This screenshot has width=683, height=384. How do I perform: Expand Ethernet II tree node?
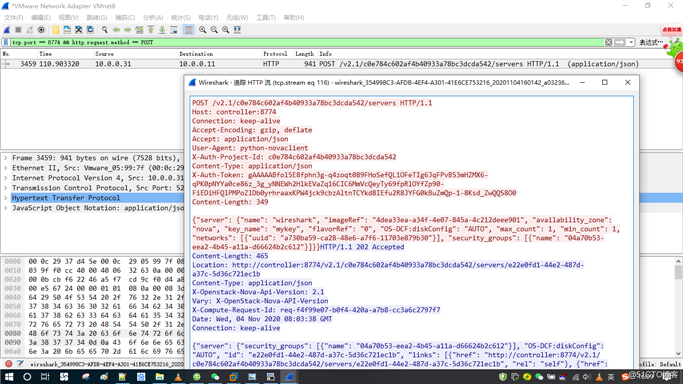[6, 168]
